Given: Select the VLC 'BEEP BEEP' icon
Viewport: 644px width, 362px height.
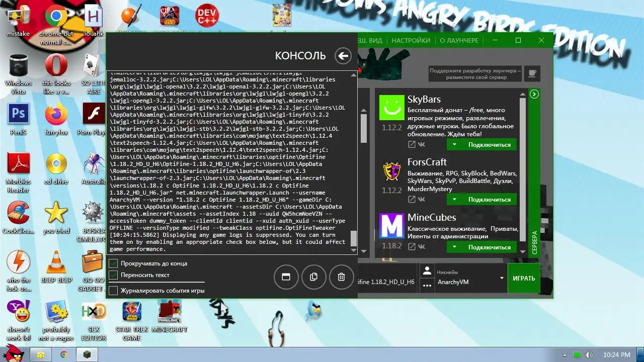Looking at the screenshot, I should [x=56, y=266].
